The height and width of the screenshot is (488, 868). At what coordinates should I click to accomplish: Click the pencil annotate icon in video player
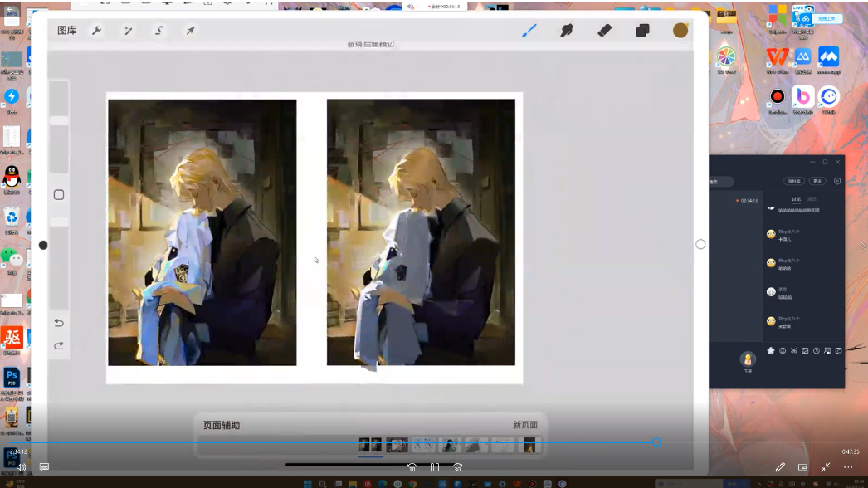coord(780,467)
